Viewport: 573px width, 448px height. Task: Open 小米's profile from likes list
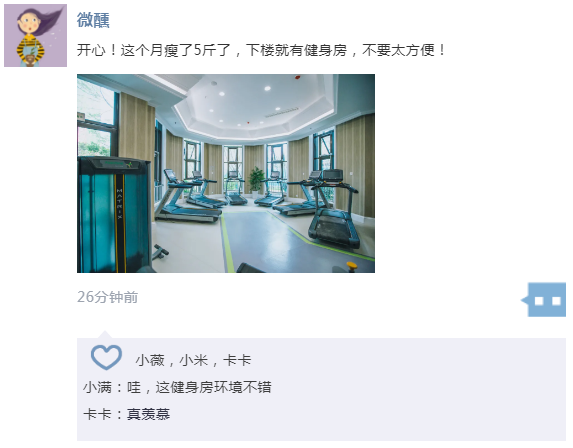[194, 360]
